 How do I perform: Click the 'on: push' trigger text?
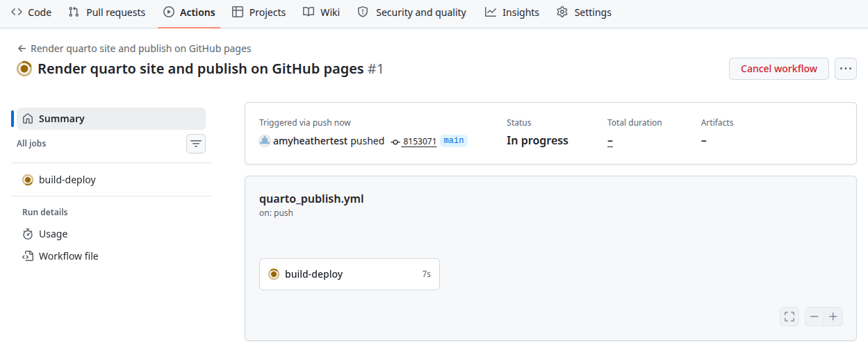coord(276,213)
